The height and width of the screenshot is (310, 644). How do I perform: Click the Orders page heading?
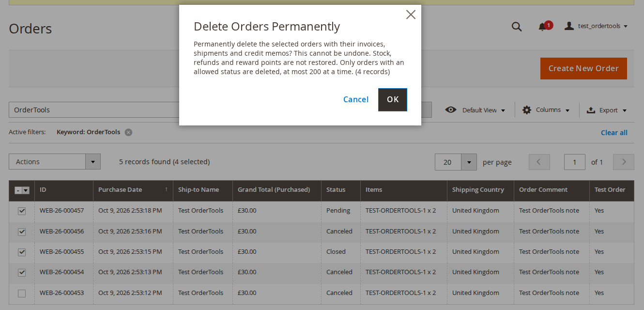30,29
